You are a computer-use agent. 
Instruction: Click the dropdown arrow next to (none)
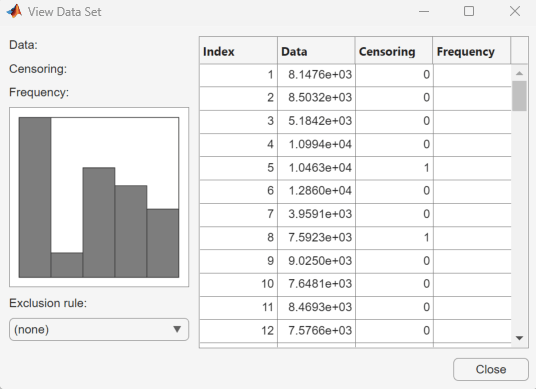pos(177,329)
